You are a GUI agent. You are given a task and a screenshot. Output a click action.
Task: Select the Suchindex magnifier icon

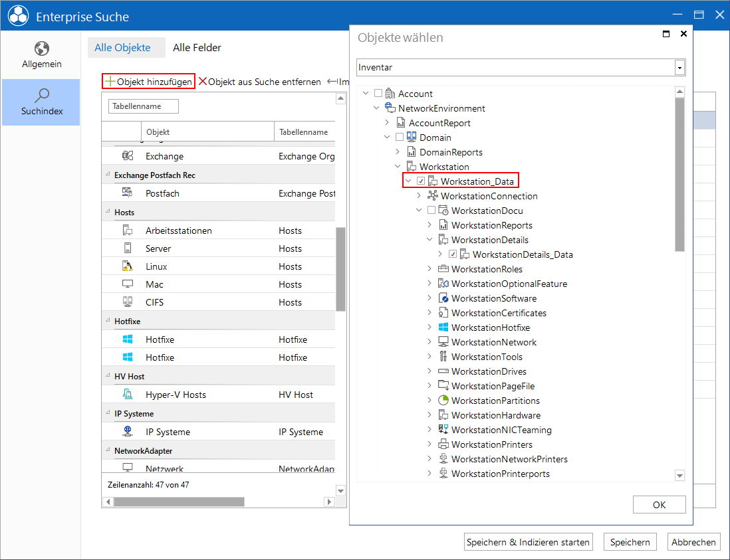tap(41, 96)
